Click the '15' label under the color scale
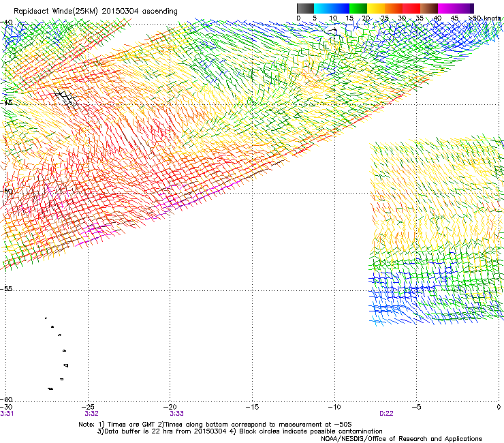The image size is (504, 443). (x=349, y=18)
